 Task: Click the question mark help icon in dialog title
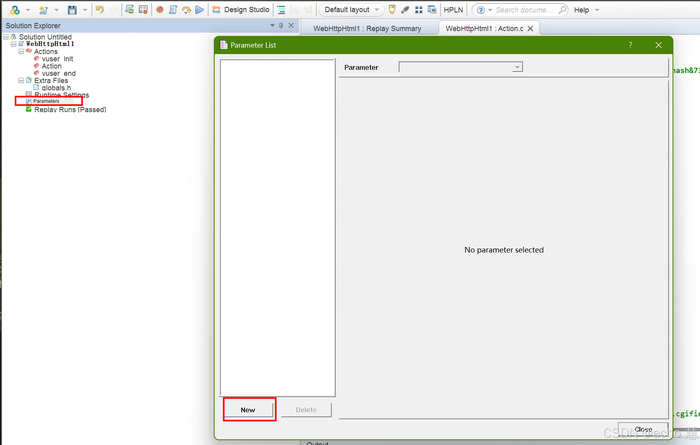(630, 45)
